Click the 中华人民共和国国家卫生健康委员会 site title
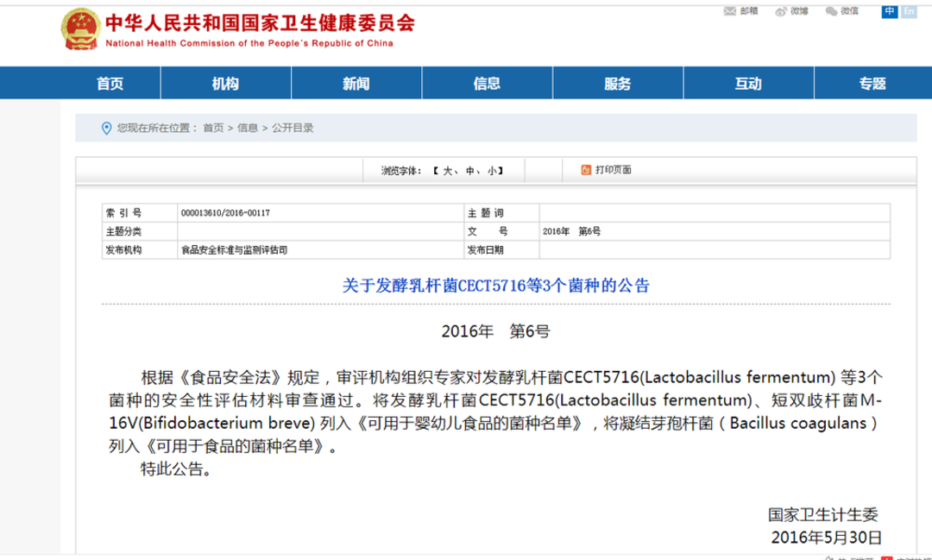The image size is (932, 560). (261, 23)
